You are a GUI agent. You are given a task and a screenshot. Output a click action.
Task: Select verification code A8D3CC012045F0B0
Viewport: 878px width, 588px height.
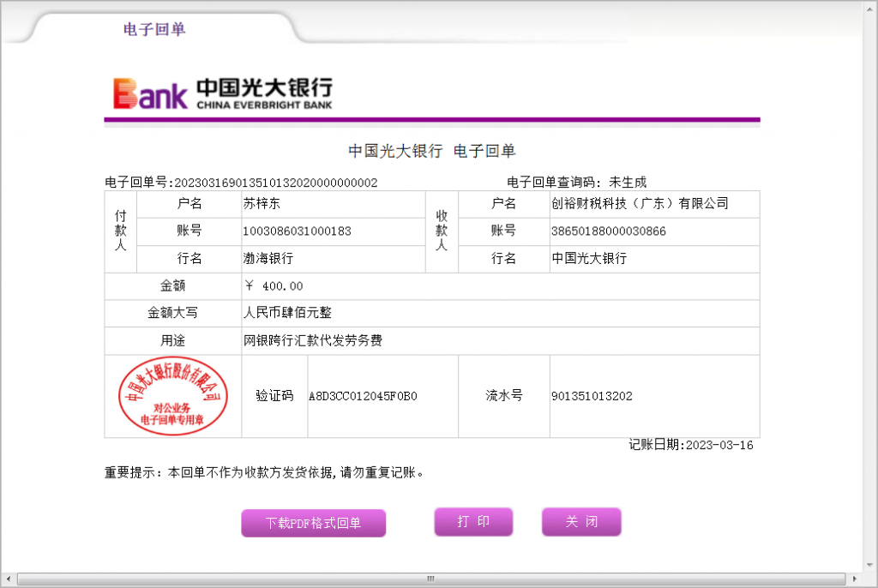pos(363,397)
